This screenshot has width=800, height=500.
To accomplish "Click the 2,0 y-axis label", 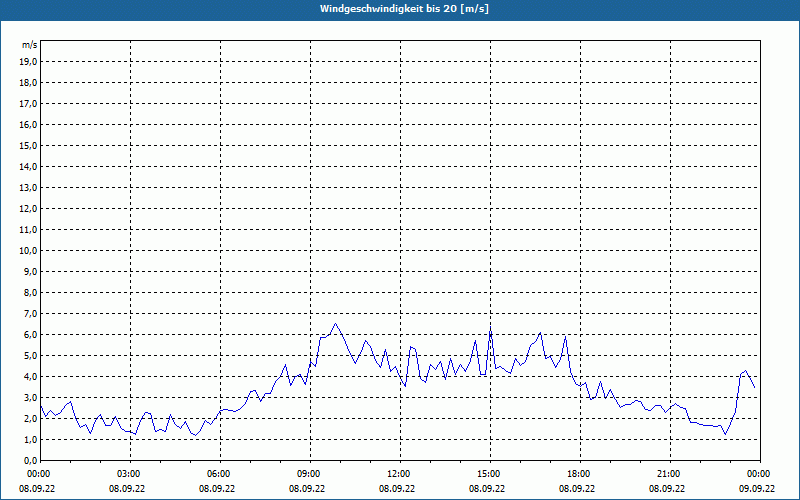I will [30, 418].
